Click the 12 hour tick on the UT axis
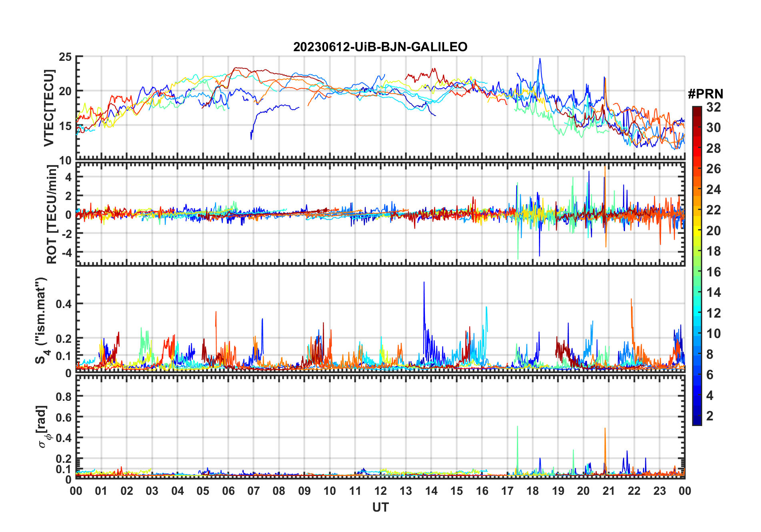This screenshot has width=761, height=532. click(380, 491)
